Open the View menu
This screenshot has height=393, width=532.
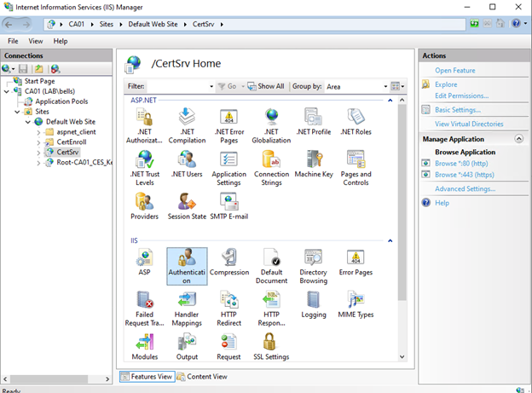pos(35,41)
